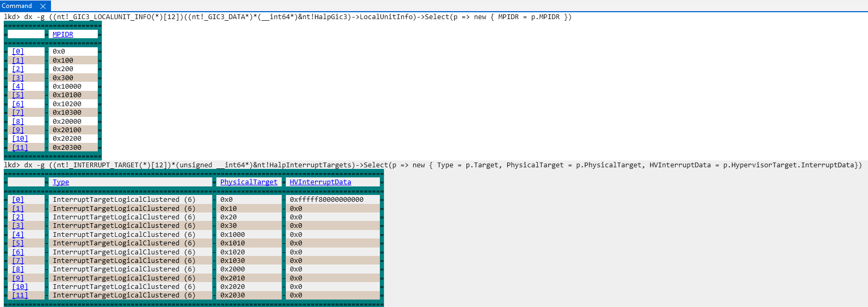Viewport: 868px width, 307px height.
Task: Click the MPIDR value 0x10200 cell
Action: (x=67, y=104)
